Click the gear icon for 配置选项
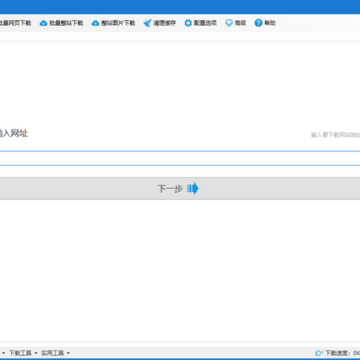 (188, 23)
